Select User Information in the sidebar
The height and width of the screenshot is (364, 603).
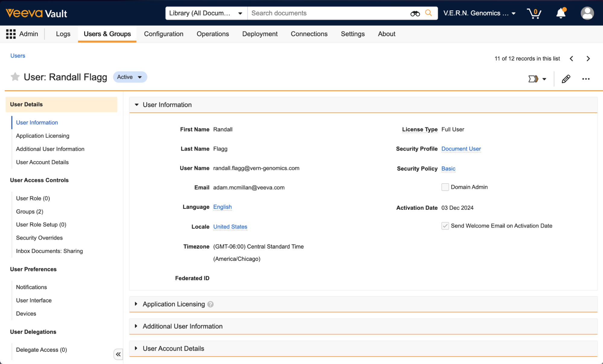[37, 123]
